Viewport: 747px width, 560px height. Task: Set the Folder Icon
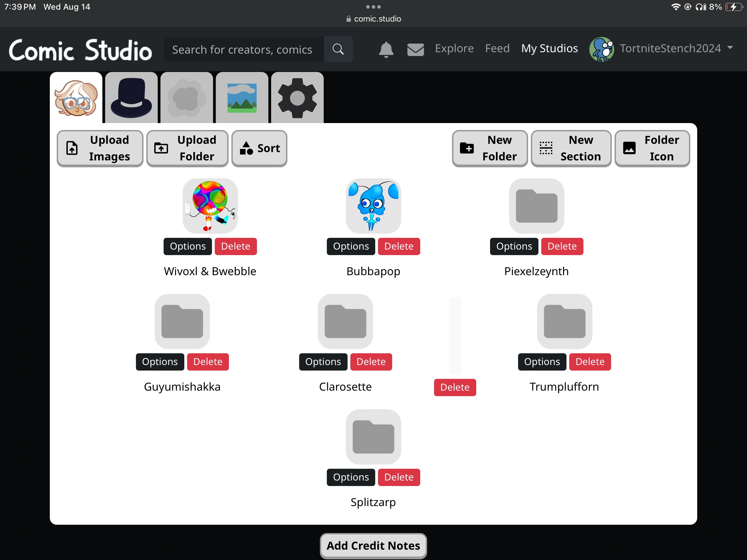coord(652,148)
